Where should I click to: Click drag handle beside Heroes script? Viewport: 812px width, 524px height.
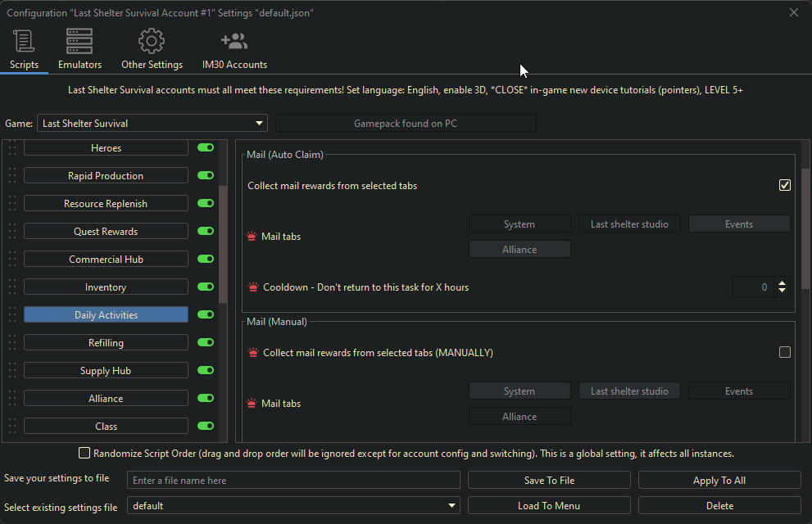[11, 148]
